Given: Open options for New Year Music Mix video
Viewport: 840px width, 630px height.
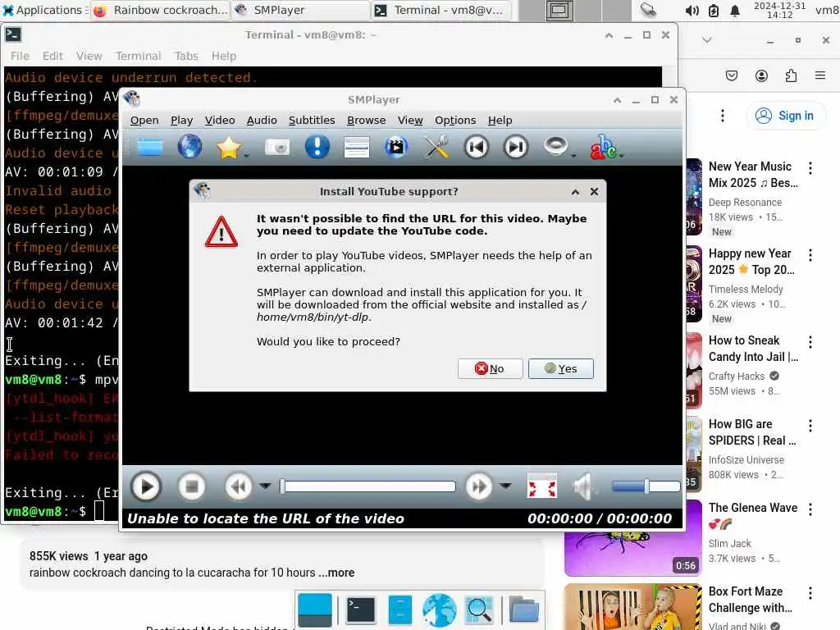Looking at the screenshot, I should (810, 168).
